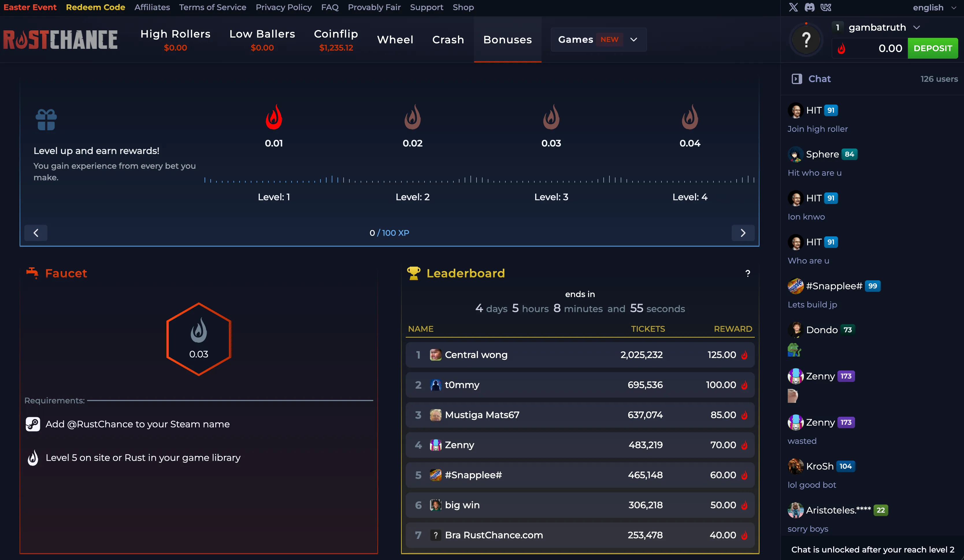964x560 pixels.
Task: Click the RustChance logo
Action: (x=60, y=39)
